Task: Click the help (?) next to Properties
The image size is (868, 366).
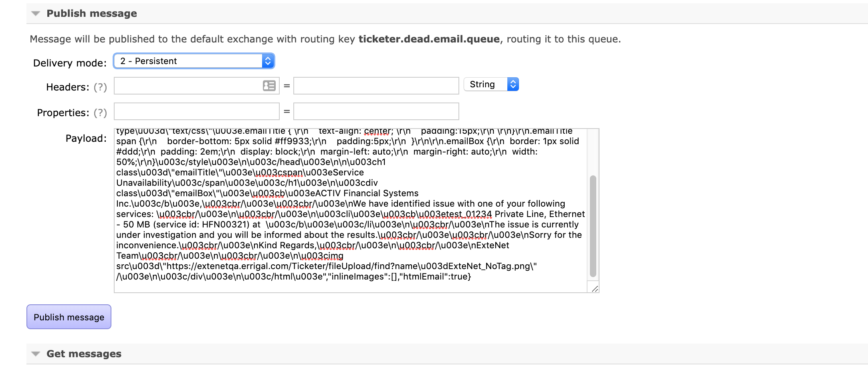Action: [x=100, y=113]
